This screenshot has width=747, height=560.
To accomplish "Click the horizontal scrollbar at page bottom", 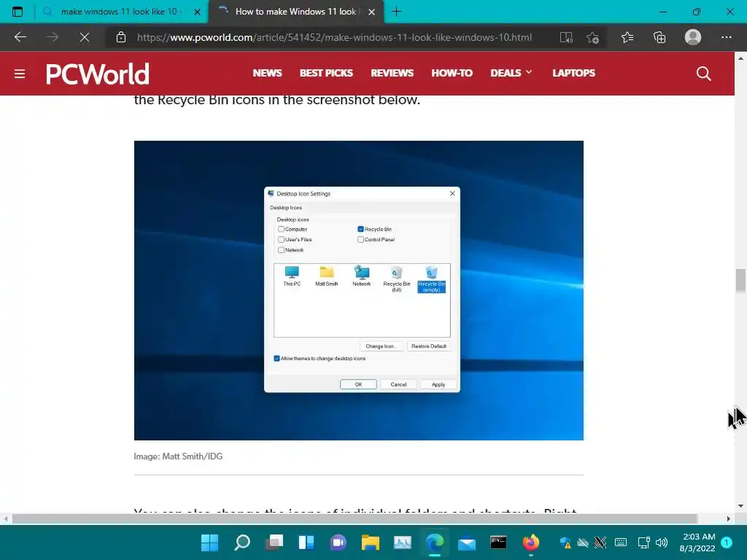I will pyautogui.click(x=355, y=518).
